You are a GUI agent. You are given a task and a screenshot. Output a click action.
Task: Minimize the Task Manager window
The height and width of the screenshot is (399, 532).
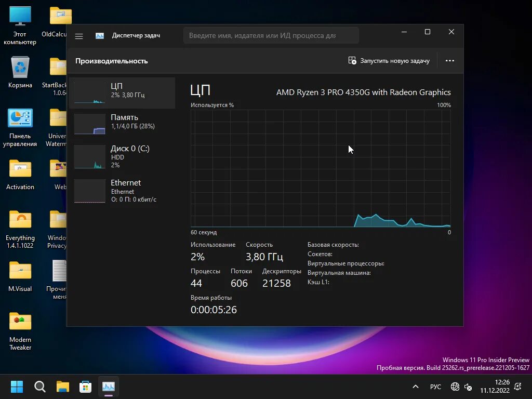tap(404, 32)
